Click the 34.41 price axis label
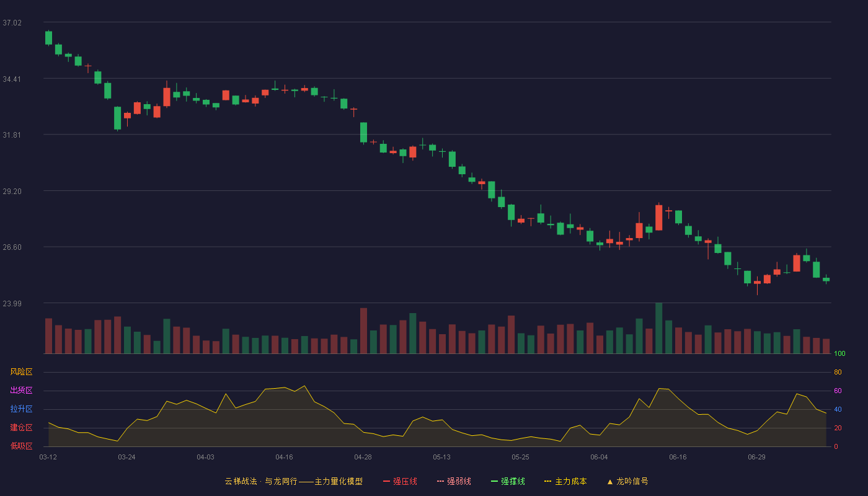This screenshot has width=868, height=496. pos(12,79)
